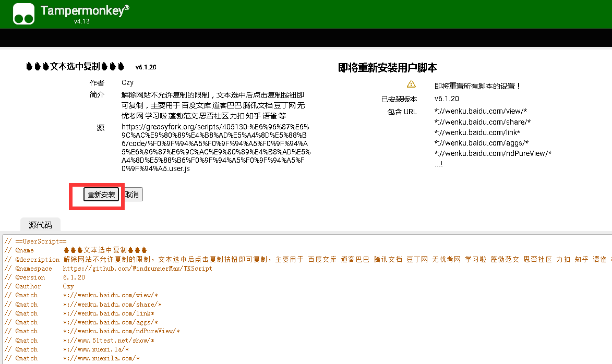
Task: Click include URL wenku.baidu.com/share/*
Action: [483, 122]
